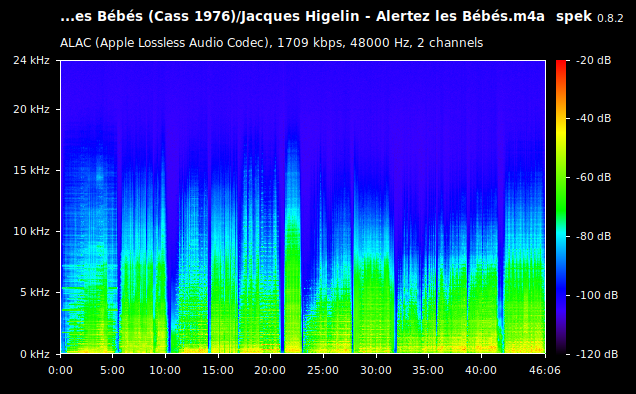This screenshot has height=394, width=636.
Task: Click the 'spek' application name
Action: 574,17
